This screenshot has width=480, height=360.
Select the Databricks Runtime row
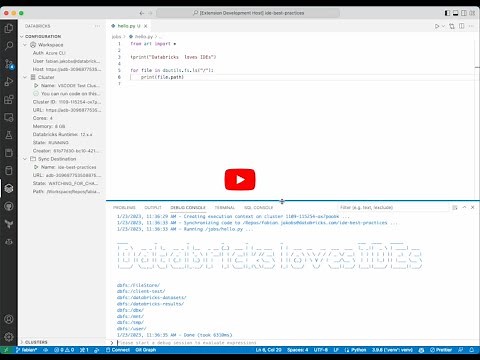tap(62, 134)
